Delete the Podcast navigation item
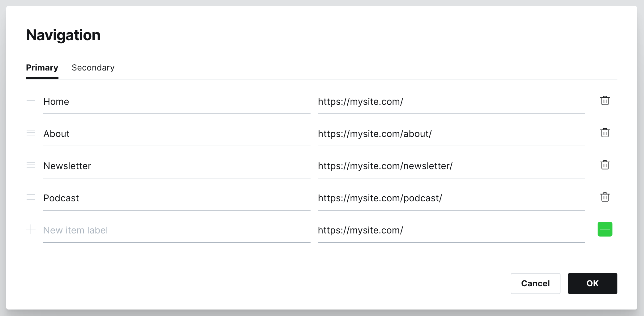Image resolution: width=644 pixels, height=316 pixels. tap(605, 197)
